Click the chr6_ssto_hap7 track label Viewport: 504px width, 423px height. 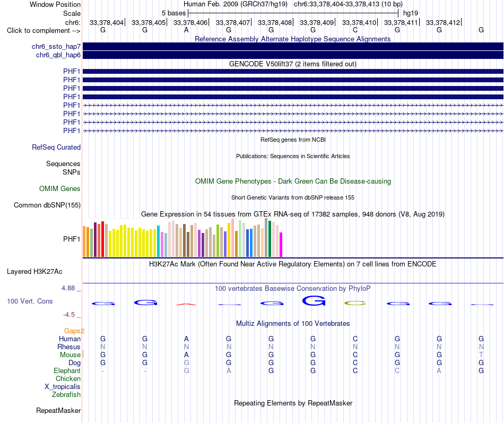pyautogui.click(x=56, y=47)
